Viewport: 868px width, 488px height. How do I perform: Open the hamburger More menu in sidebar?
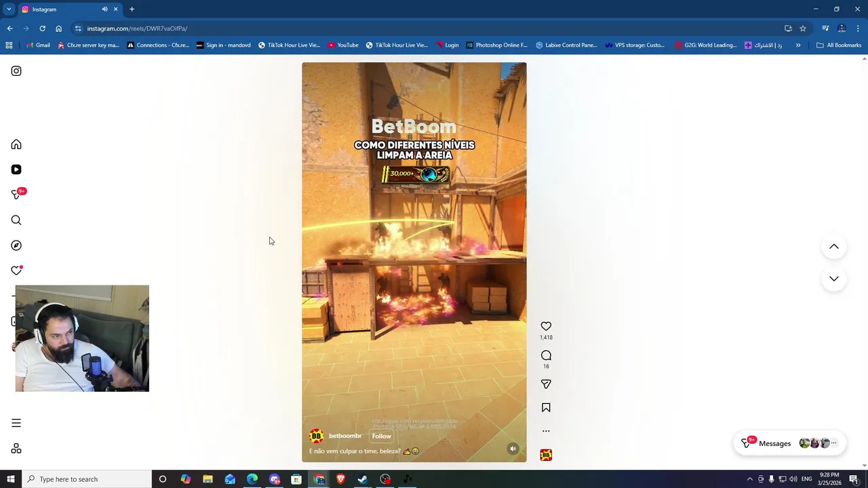pyautogui.click(x=16, y=423)
